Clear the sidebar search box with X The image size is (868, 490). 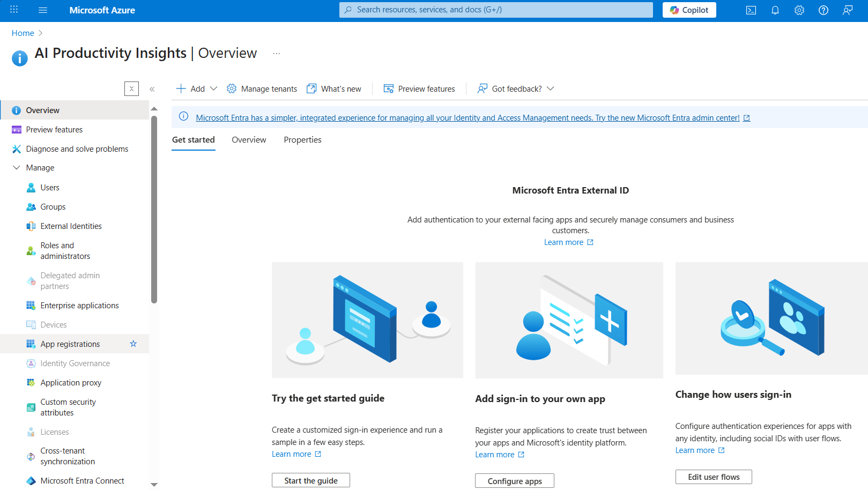click(131, 89)
